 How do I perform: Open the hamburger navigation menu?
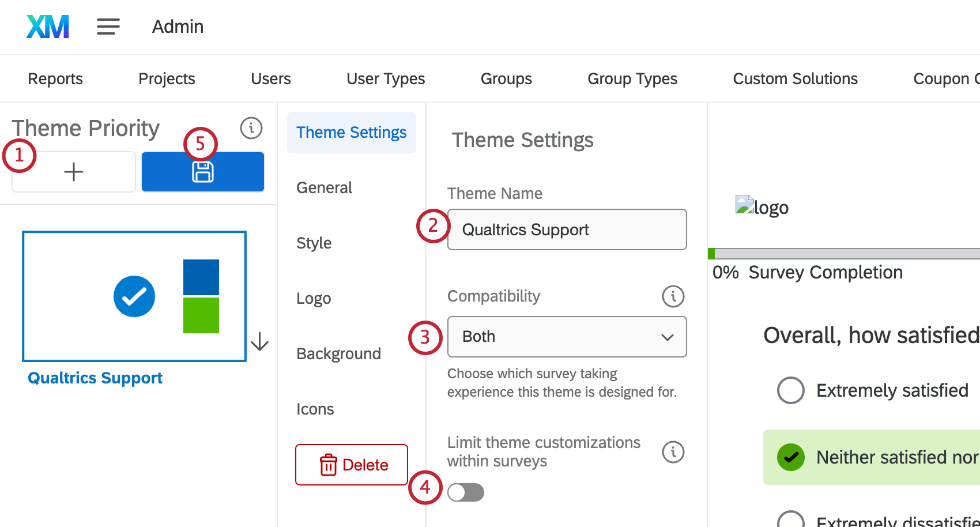(108, 27)
